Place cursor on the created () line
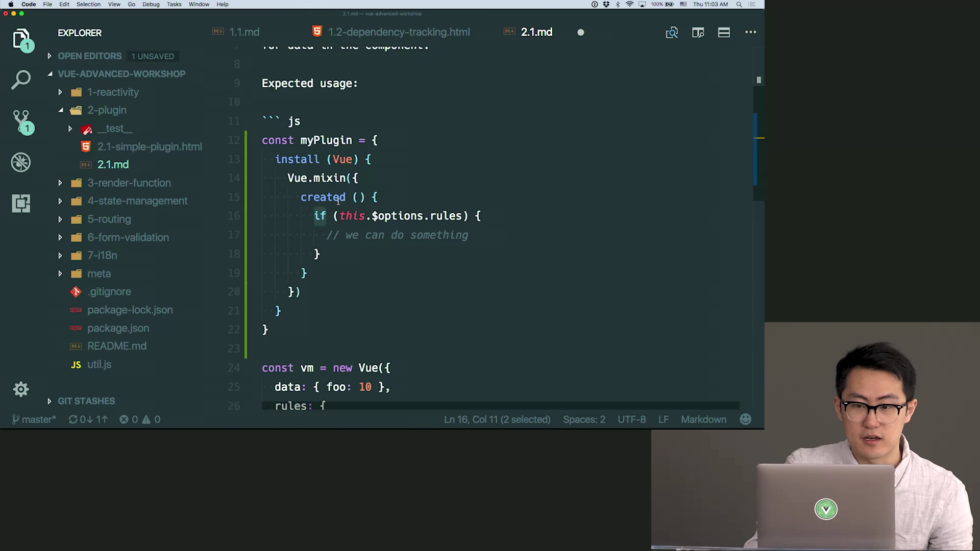This screenshot has width=980, height=551. tap(339, 197)
